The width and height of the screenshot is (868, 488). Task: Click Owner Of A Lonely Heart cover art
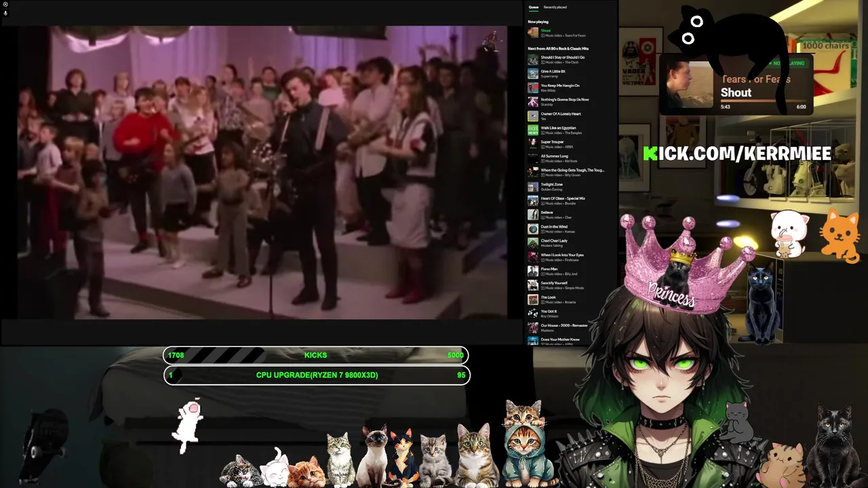point(533,116)
